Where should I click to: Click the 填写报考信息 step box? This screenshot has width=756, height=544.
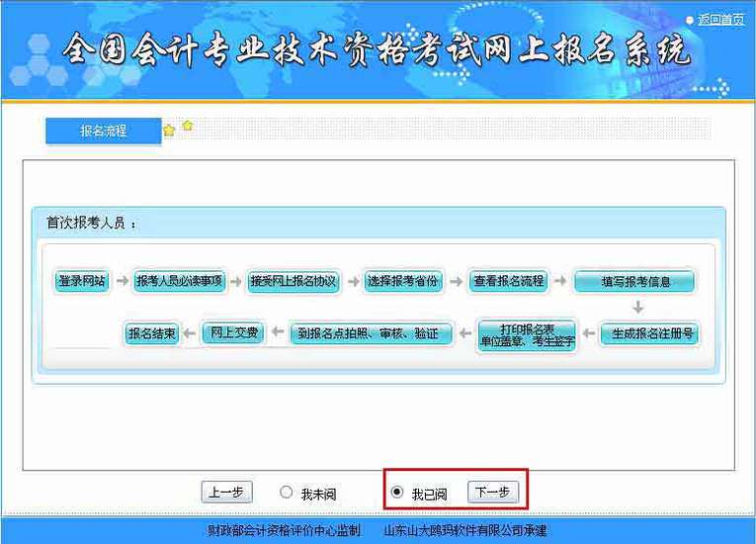pos(634,282)
